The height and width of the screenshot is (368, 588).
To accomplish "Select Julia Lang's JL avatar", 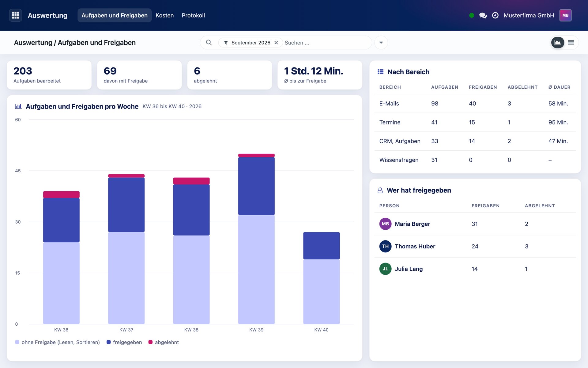I will click(x=385, y=269).
